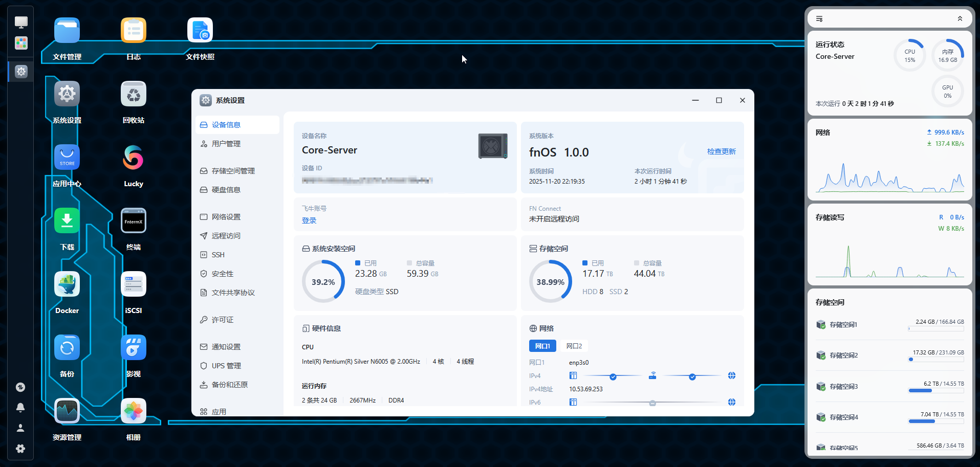Click the 系统安装空间 39.2% usage ring

[x=323, y=281]
